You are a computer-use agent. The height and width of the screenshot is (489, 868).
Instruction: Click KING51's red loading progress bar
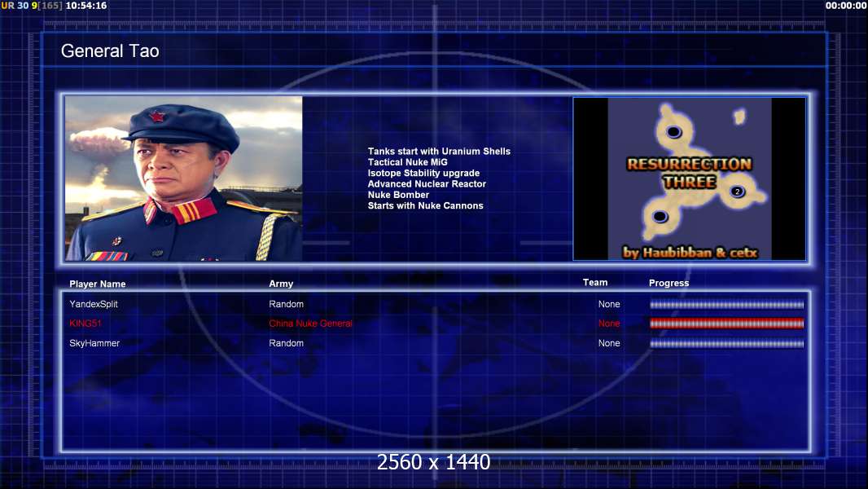(727, 324)
